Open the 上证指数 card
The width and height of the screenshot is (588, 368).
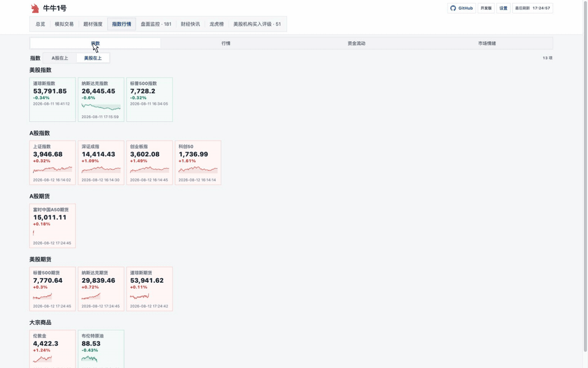[52, 163]
